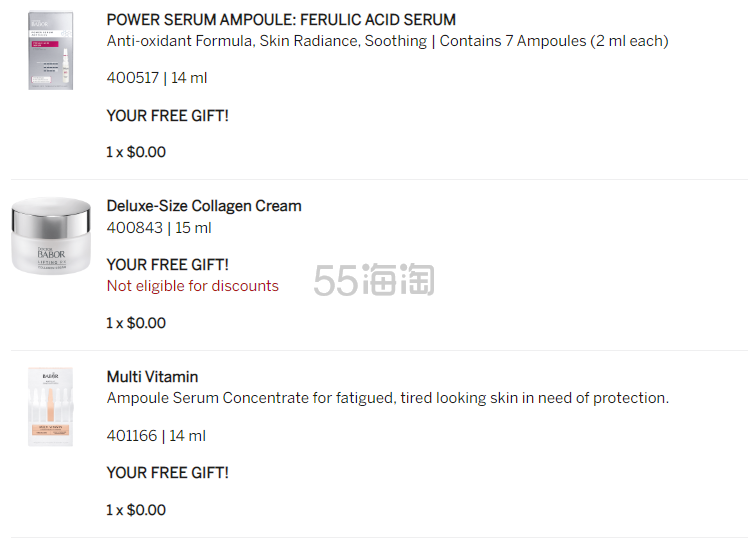Open the Multi Vitamin ampoule thumbnail
This screenshot has height=560, width=748.
51,407
